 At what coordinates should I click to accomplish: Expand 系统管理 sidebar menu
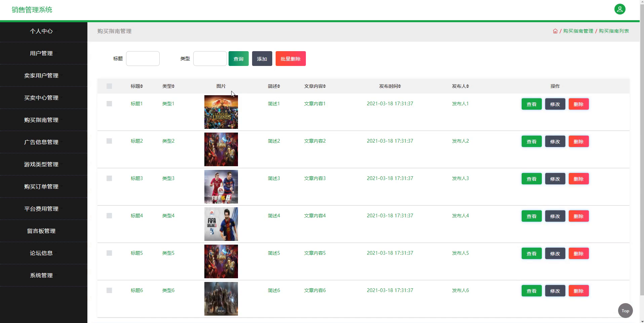44,275
